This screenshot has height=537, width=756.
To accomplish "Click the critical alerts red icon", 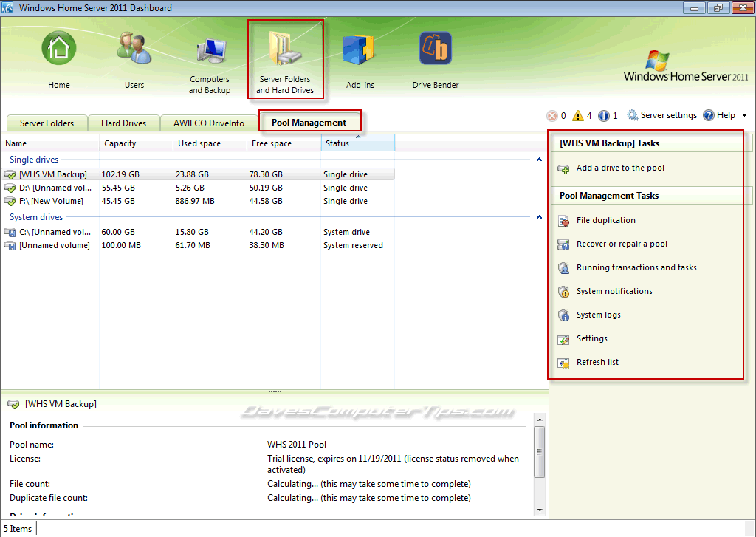I will coord(552,116).
